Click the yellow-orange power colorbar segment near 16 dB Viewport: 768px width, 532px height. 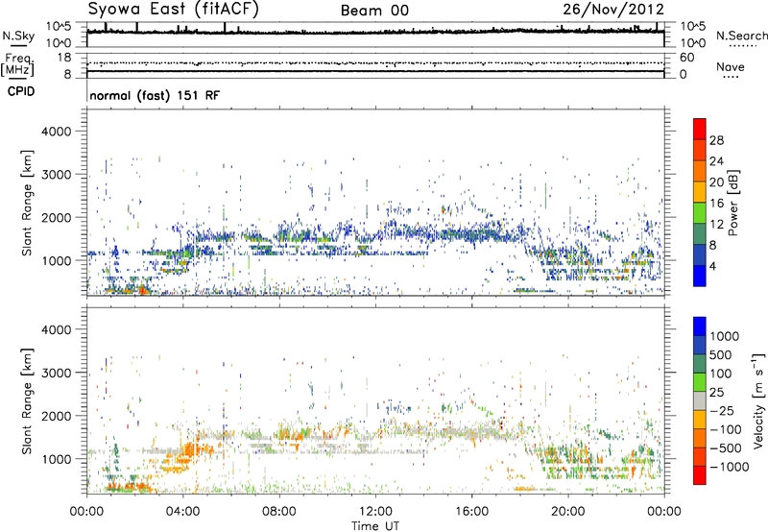pos(700,192)
